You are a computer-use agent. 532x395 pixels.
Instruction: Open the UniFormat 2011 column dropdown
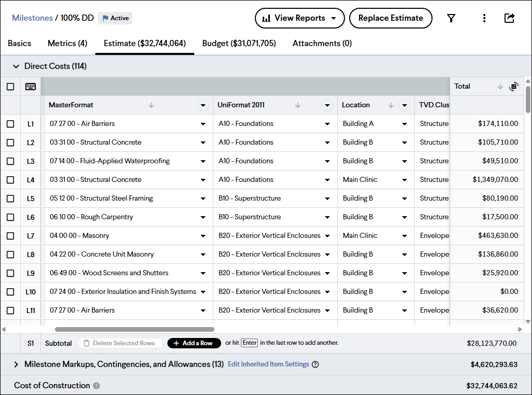(x=327, y=105)
